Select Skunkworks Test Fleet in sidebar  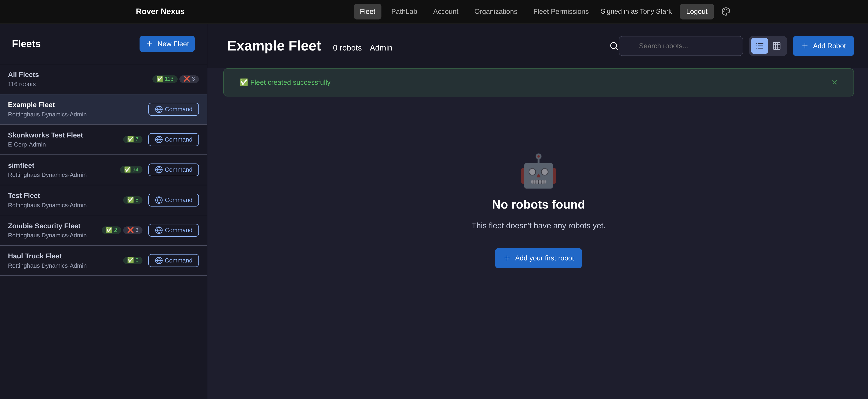104,140
